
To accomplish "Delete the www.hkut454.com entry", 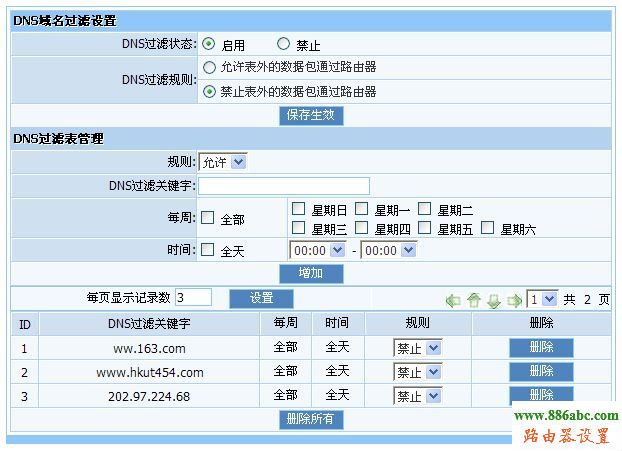I will (x=541, y=372).
